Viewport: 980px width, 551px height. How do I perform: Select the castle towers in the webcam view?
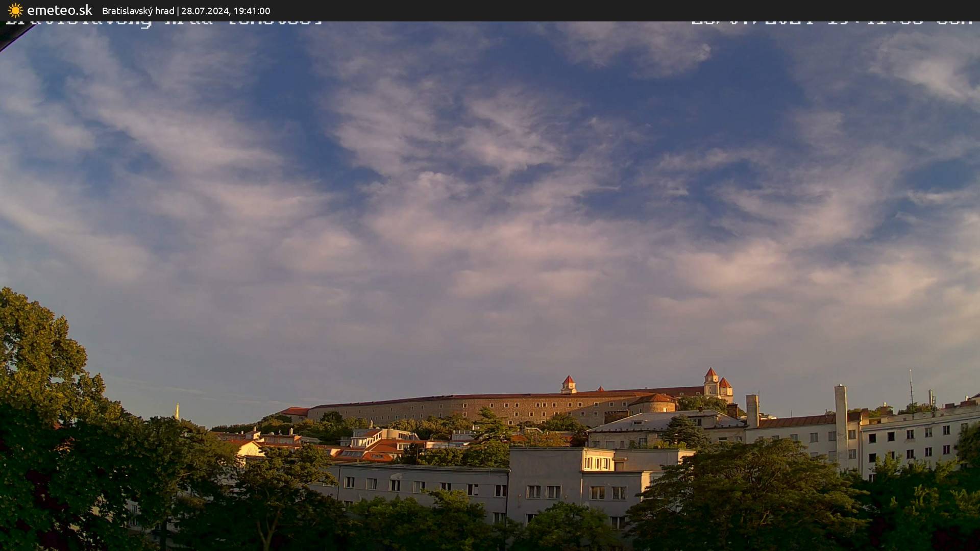click(x=715, y=384)
